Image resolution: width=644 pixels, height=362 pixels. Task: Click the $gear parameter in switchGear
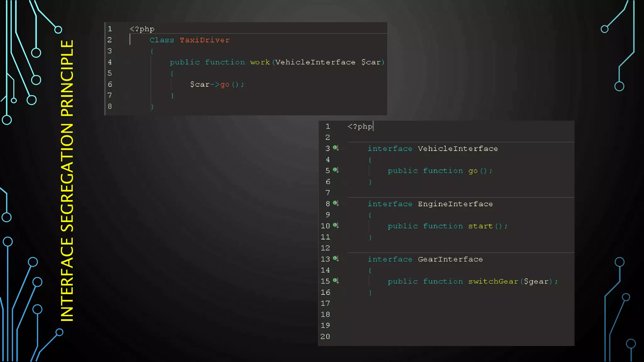coord(536,282)
